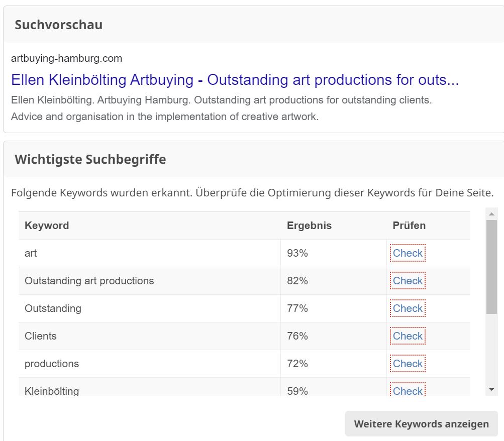The height and width of the screenshot is (441, 504).
Task: Open the Ellen Kleinbölting Artbuying search result title
Action: 235,80
